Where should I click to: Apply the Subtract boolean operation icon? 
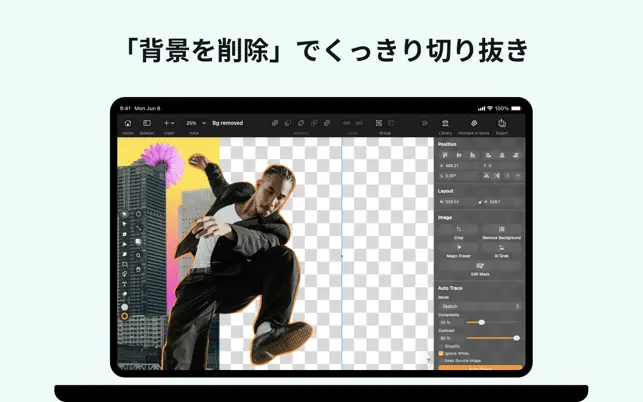[288, 123]
